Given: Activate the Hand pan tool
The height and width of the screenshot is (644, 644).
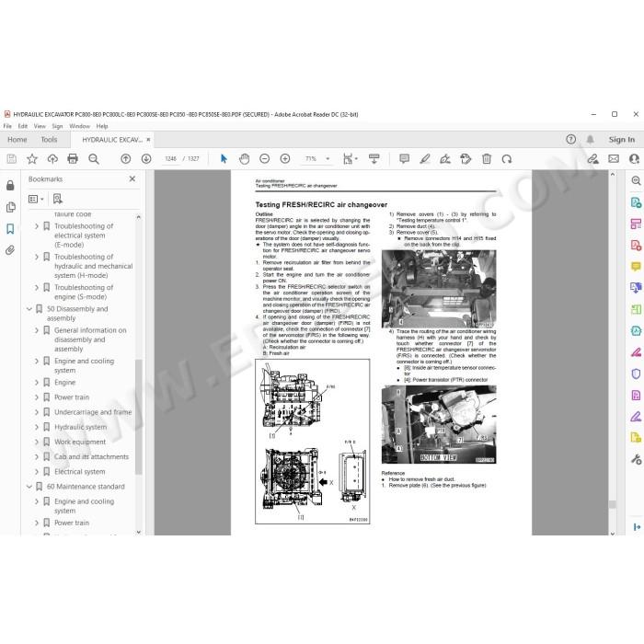Looking at the screenshot, I should [x=245, y=158].
